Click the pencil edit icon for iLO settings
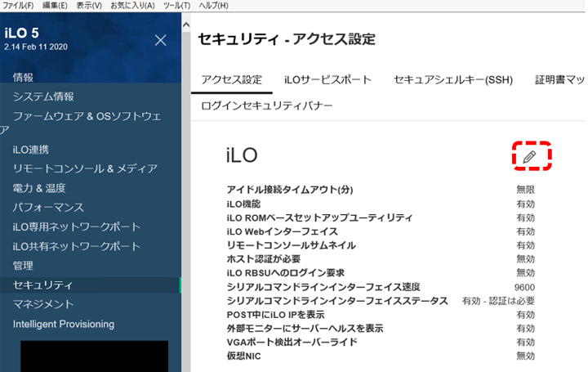 pyautogui.click(x=529, y=156)
